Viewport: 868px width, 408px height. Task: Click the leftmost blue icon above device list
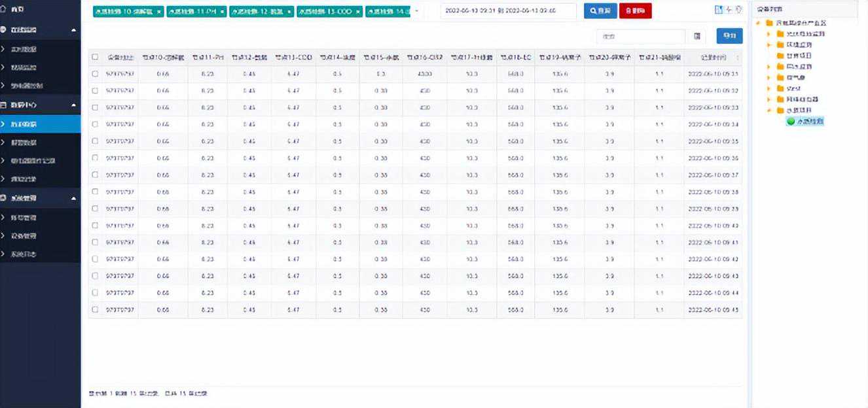coord(719,10)
